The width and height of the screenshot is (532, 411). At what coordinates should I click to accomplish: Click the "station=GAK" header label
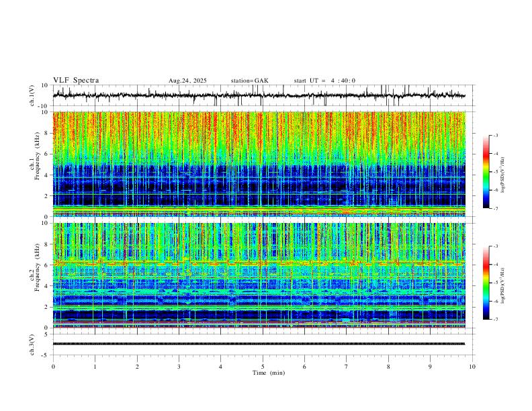249,81
